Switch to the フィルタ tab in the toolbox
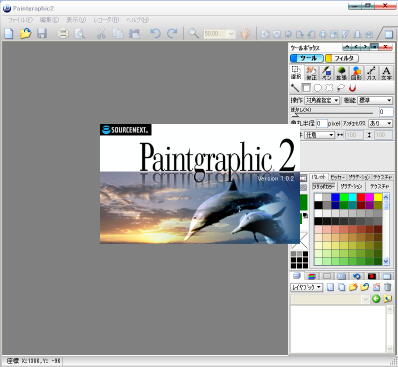Viewport: 398px width, 367px height. pos(342,58)
